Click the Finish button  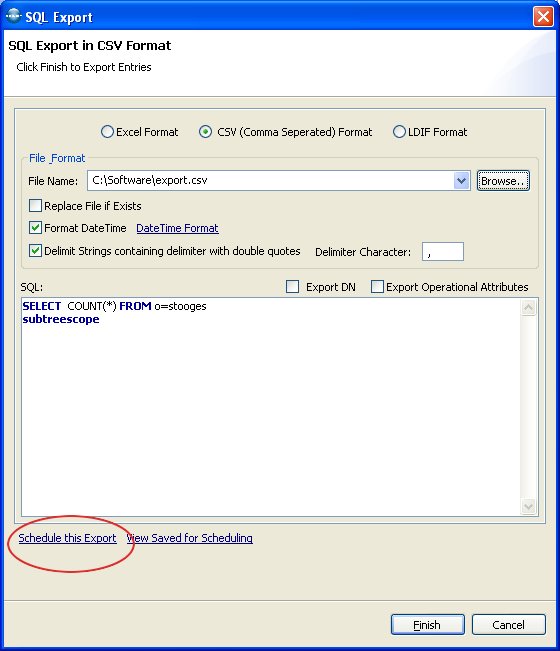[428, 624]
